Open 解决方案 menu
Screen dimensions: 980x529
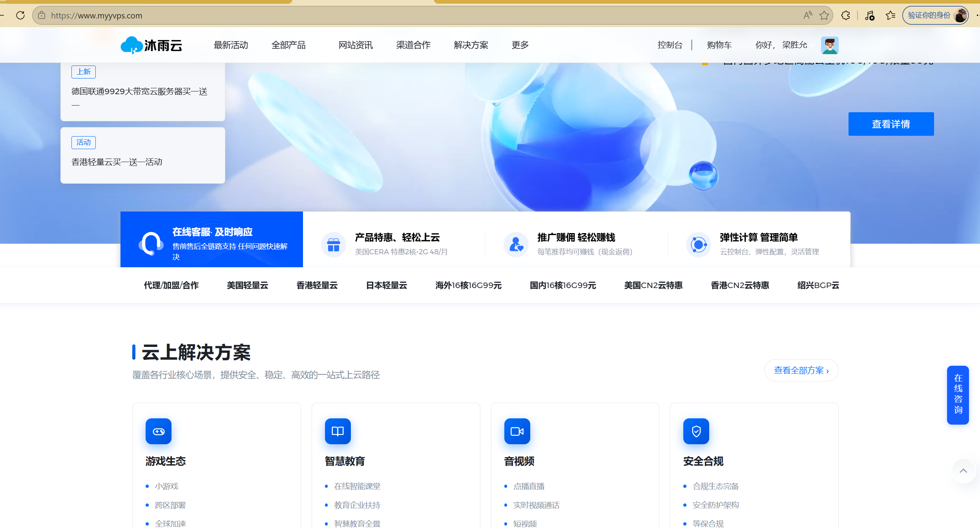[x=471, y=45]
